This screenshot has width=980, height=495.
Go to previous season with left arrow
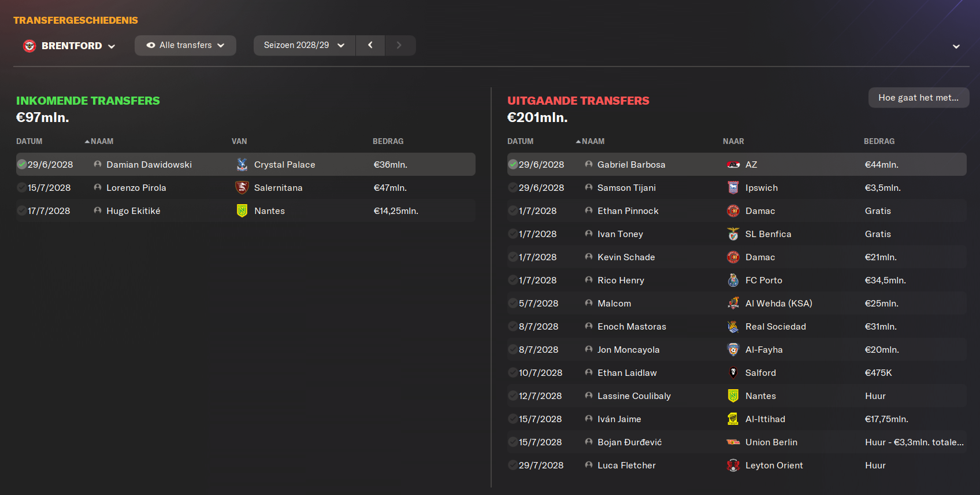(370, 45)
